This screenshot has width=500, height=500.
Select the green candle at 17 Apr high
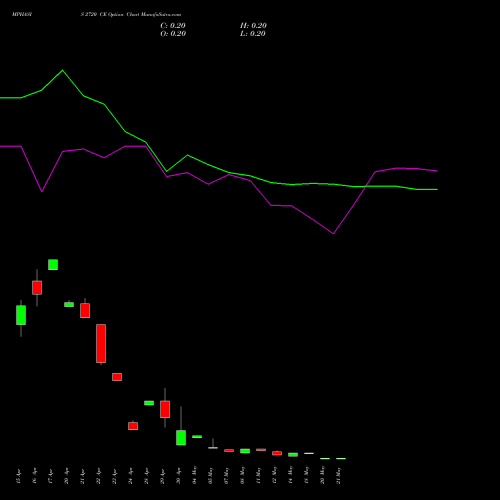tap(53, 265)
